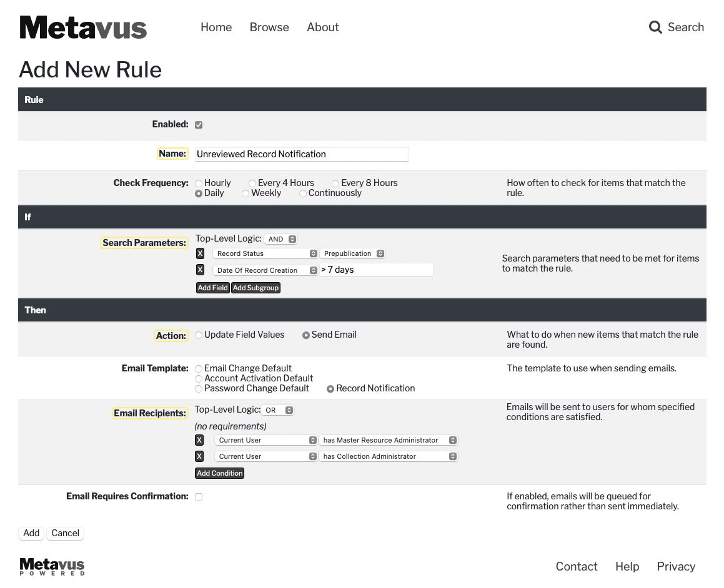Click the Add Subgroup button
724x588 pixels.
(255, 288)
